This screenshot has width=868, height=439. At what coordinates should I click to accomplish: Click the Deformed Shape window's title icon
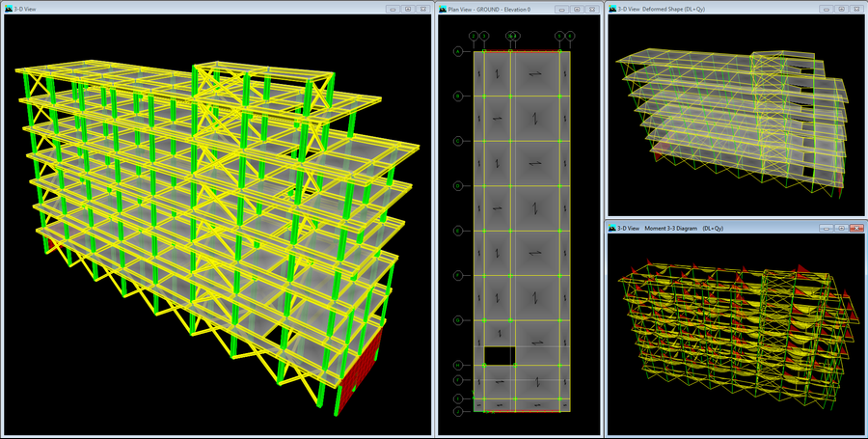tap(611, 9)
